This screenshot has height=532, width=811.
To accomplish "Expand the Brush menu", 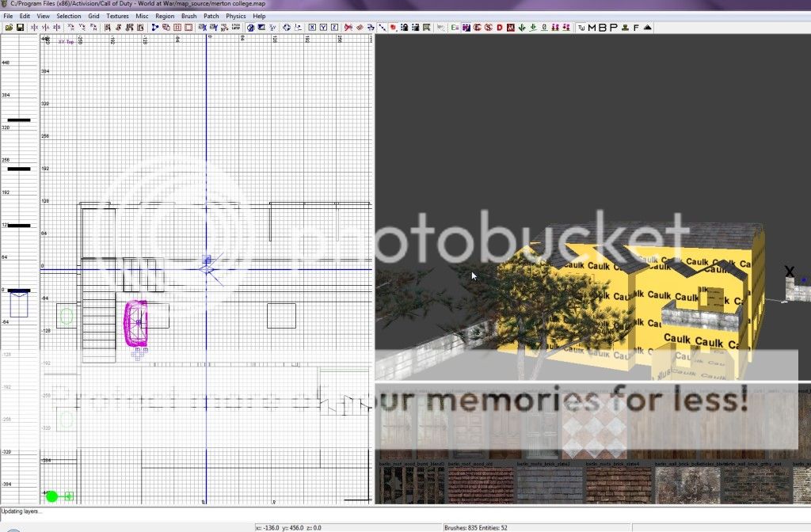I will tap(188, 16).
